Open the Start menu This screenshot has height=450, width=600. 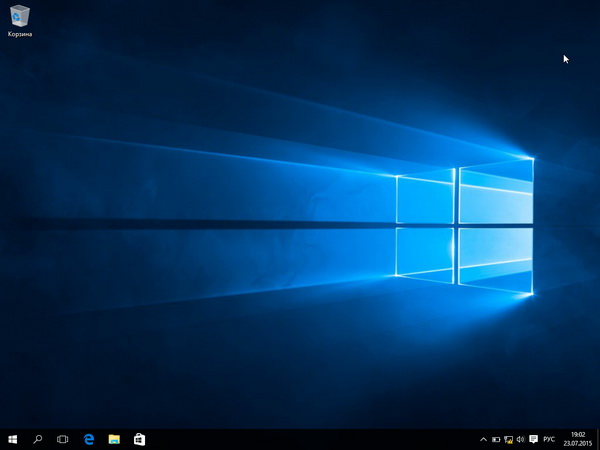(x=13, y=439)
